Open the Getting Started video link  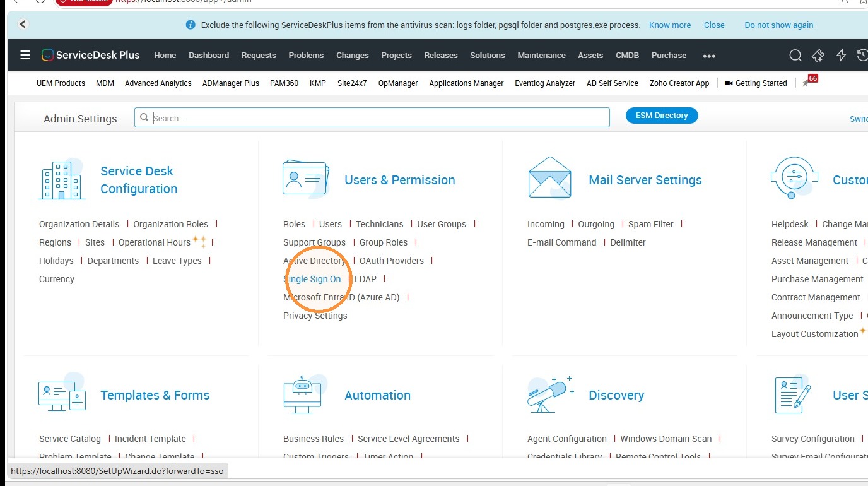click(756, 83)
